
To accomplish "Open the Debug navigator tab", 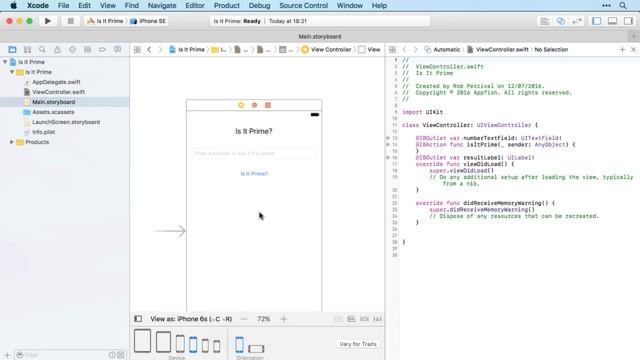I will (x=87, y=49).
